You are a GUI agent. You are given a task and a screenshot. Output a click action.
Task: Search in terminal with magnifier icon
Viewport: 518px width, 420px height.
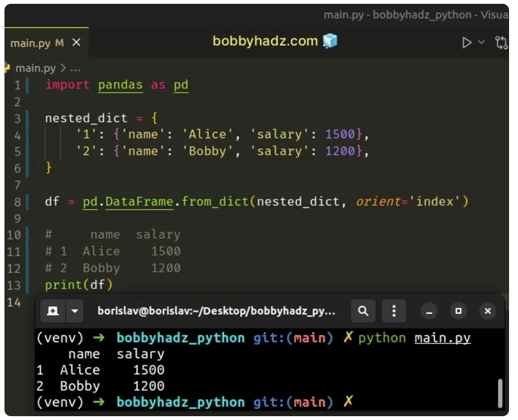363,311
